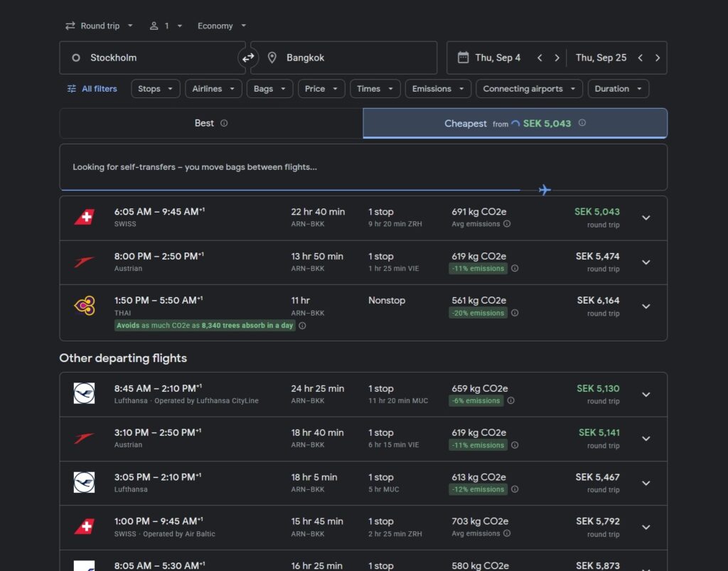
Task: Click the calendar icon beside Thu, Sep 4
Action: click(463, 58)
